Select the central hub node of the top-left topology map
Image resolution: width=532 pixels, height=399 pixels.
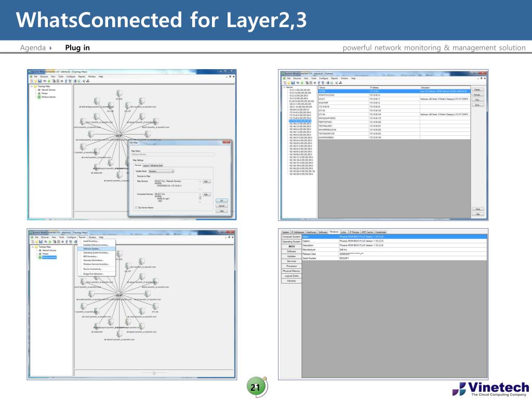(119, 135)
